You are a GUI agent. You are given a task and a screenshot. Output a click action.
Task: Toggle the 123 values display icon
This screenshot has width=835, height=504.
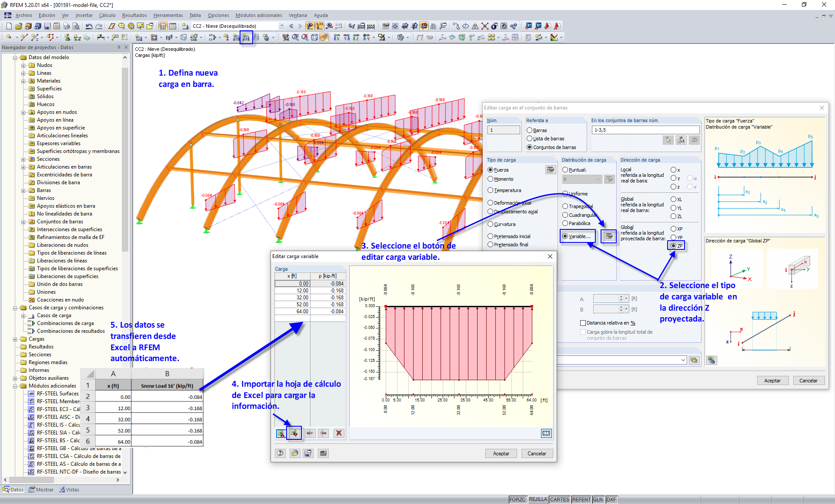click(546, 433)
